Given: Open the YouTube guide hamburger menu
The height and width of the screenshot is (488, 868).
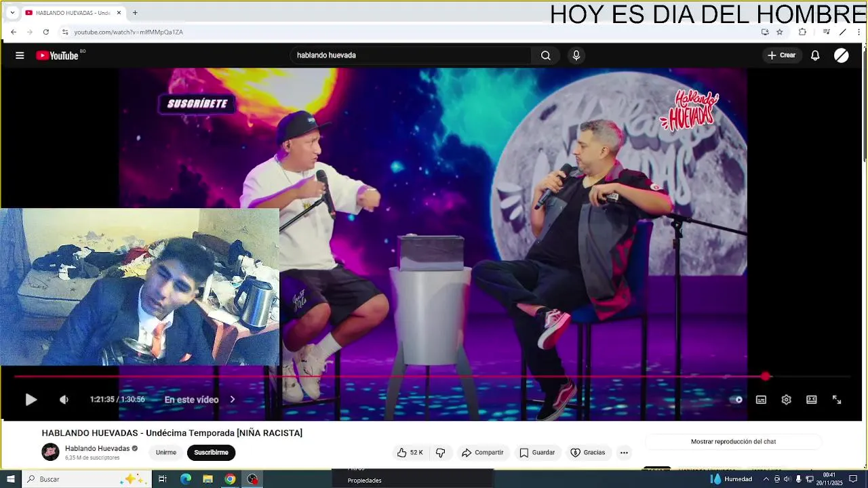Looking at the screenshot, I should [x=20, y=56].
